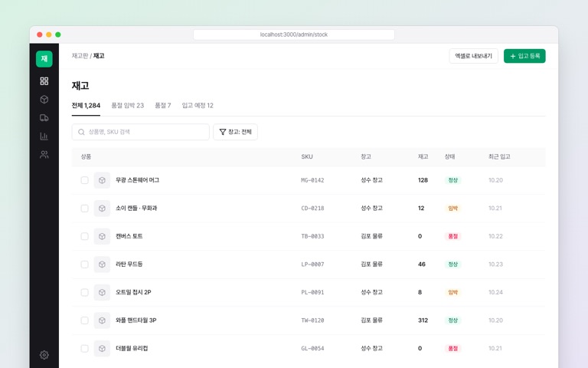588x368 pixels.
Task: Click product thumbnail for 와플 핸드타월 3P
Action: click(x=102, y=320)
